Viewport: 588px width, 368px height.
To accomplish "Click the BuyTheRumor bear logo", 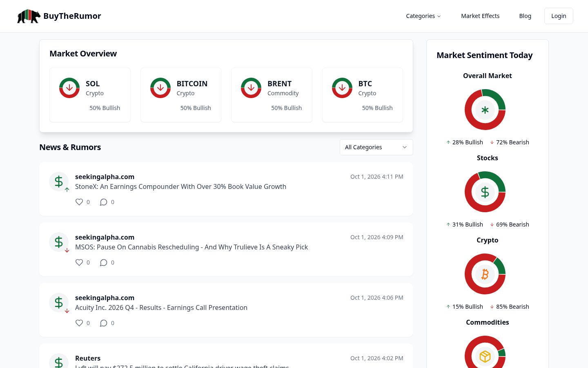I will click(x=29, y=16).
